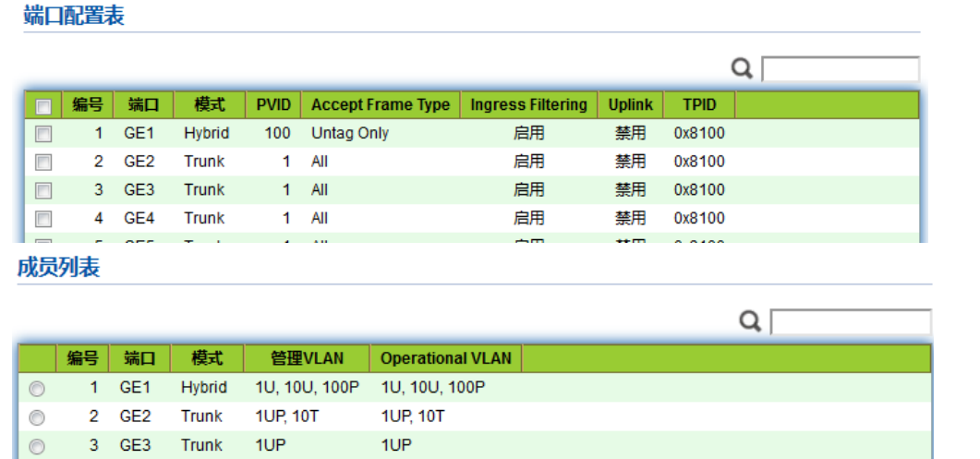Viewport: 980px width, 459px height.
Task: Sort the table by Uplink column
Action: [x=630, y=105]
